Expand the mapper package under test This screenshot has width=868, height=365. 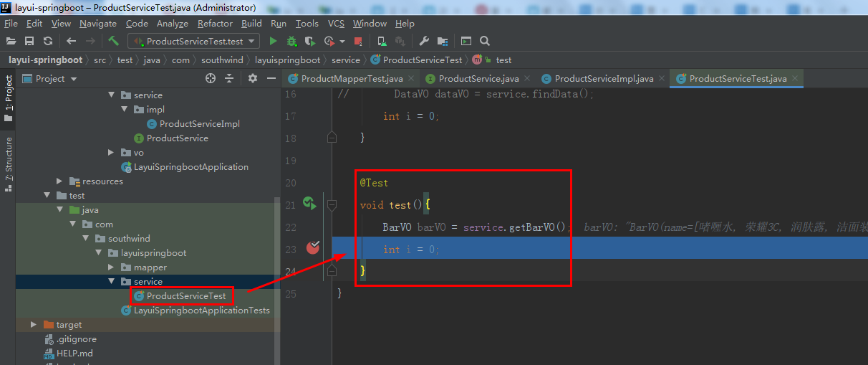click(x=111, y=267)
